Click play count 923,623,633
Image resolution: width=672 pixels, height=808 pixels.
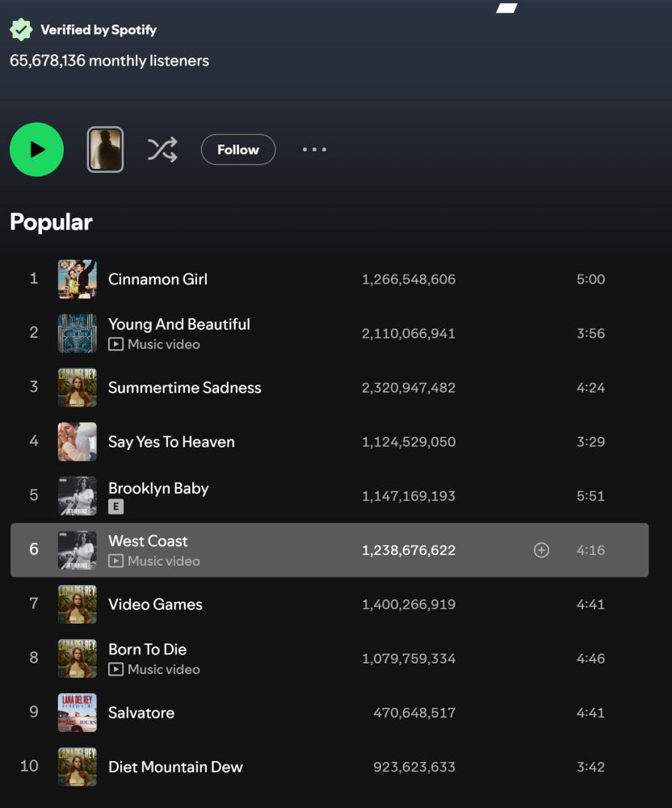point(414,767)
